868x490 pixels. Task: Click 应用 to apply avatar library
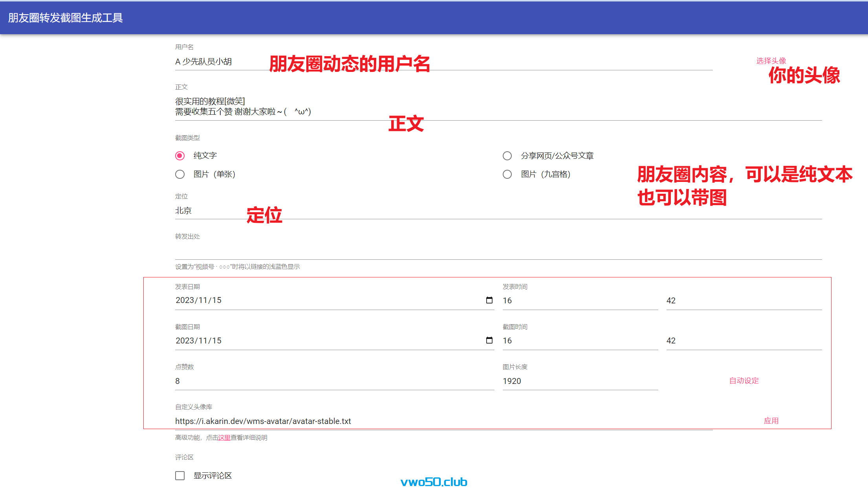(x=771, y=421)
